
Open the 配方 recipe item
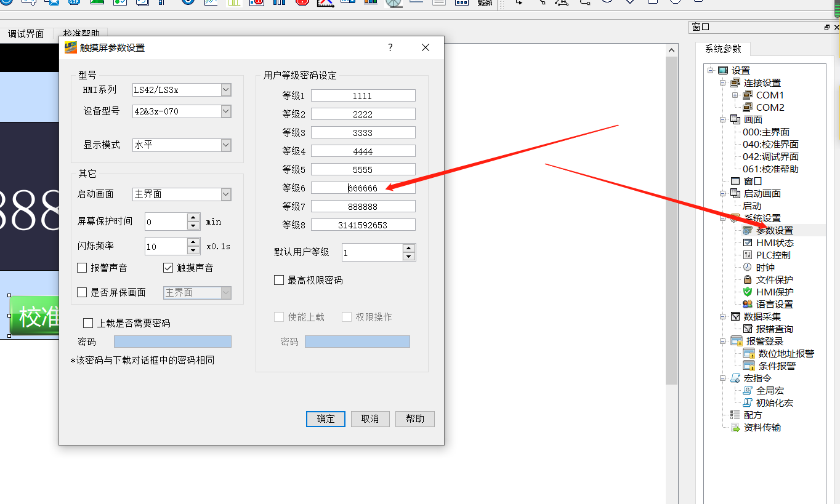coord(753,415)
